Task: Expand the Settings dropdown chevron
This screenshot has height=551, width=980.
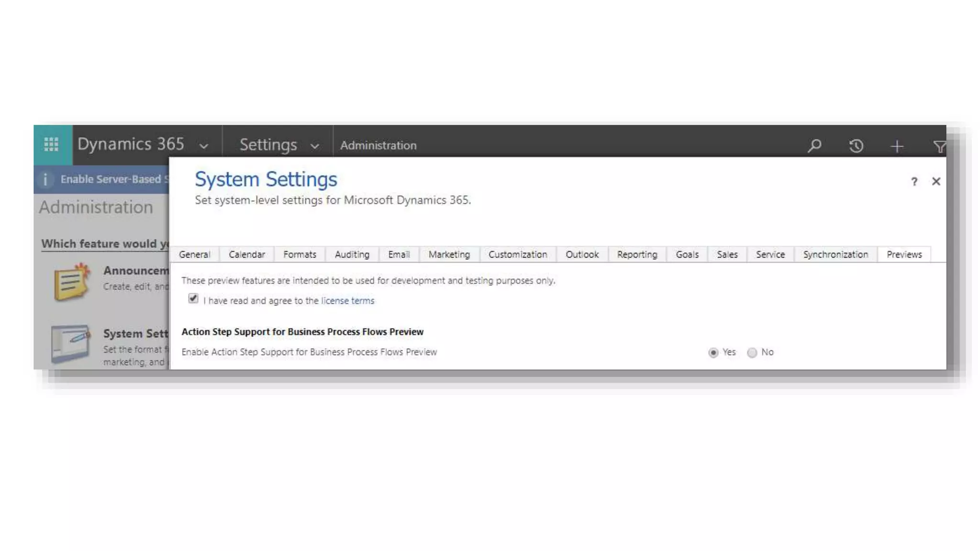Action: [x=314, y=146]
